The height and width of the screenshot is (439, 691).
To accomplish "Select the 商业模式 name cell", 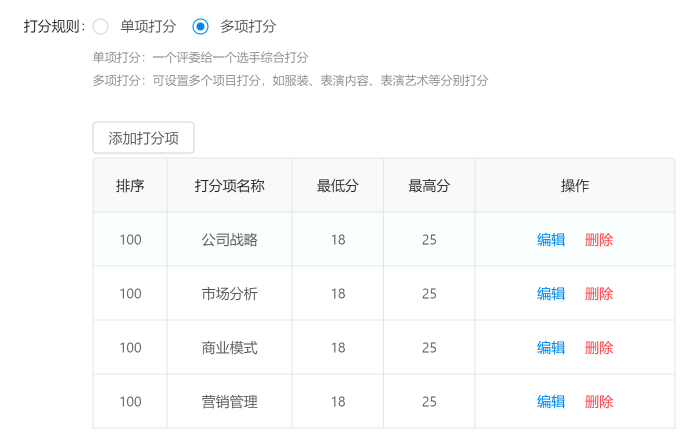I will 229,348.
